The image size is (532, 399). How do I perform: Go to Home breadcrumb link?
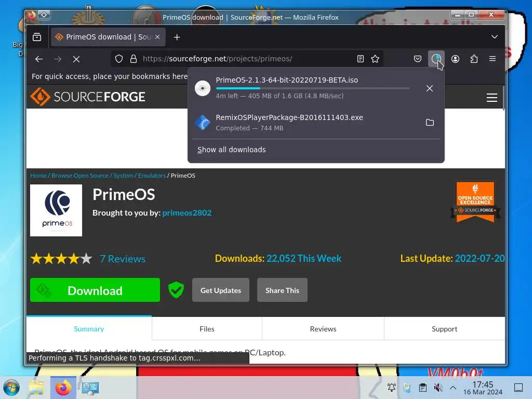38,176
